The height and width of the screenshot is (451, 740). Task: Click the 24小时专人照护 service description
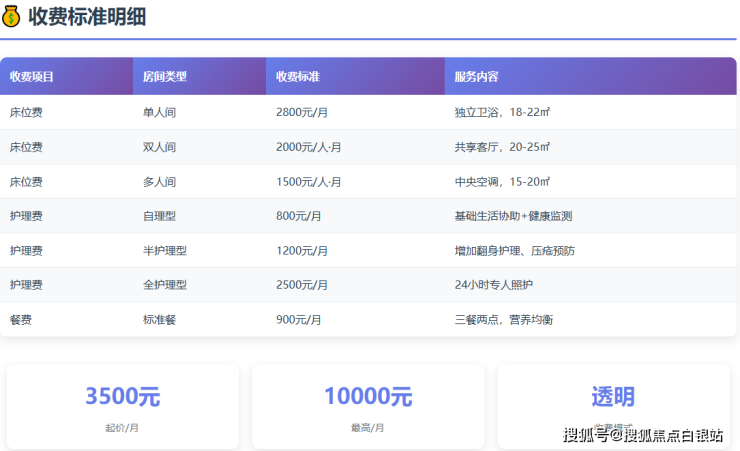494,285
